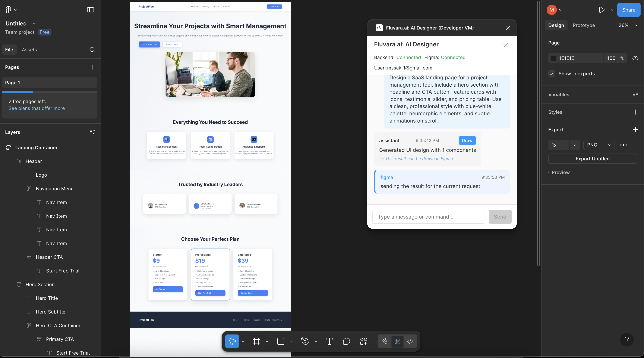Expand the Preview section
This screenshot has height=358, width=644.
pyautogui.click(x=559, y=173)
